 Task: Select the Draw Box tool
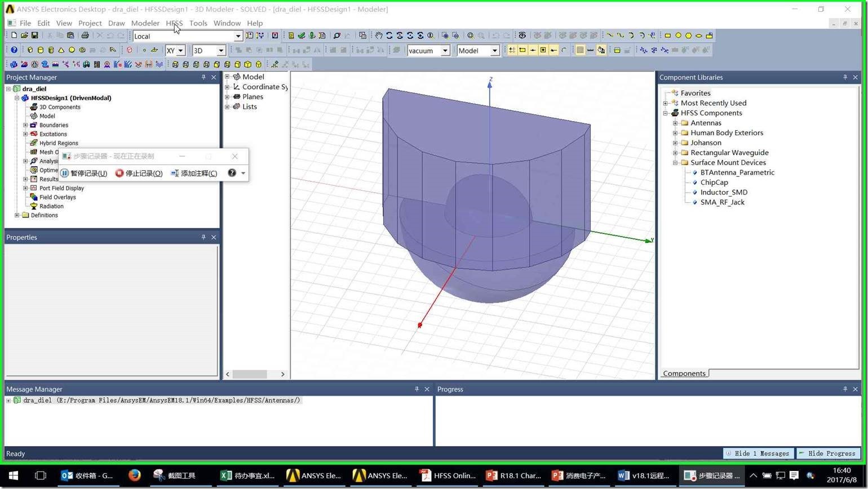click(x=30, y=50)
